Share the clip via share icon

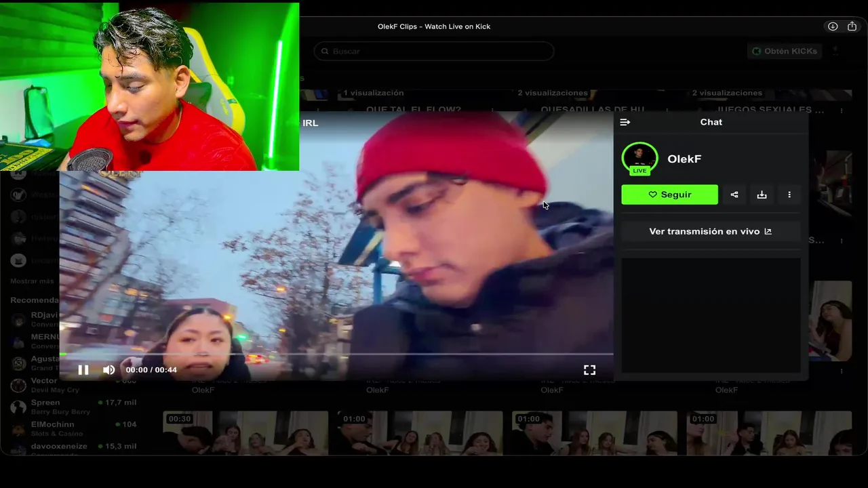(x=734, y=195)
